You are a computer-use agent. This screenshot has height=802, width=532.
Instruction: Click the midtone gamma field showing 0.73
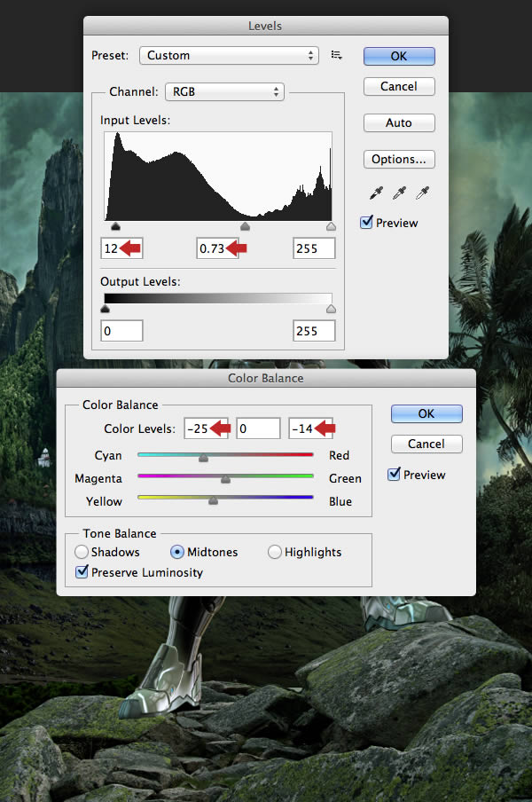(x=218, y=248)
